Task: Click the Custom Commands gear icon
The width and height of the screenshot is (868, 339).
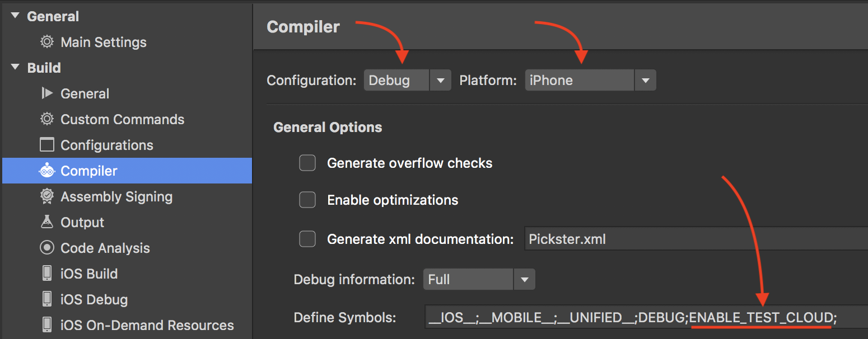Action: tap(47, 119)
